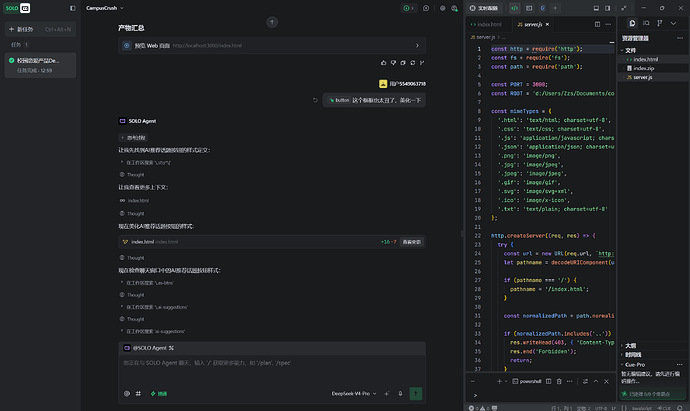The height and width of the screenshot is (411, 690).
Task: Click the regenerate response icon
Action: (412, 63)
